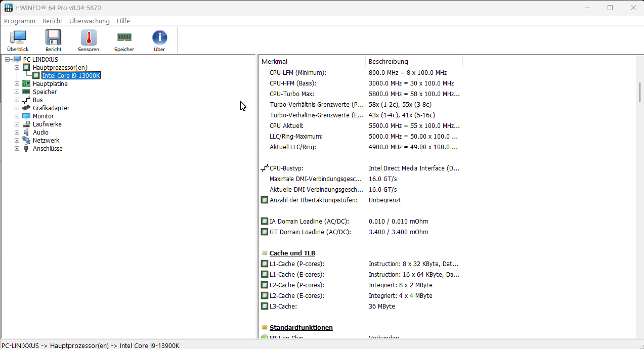Expand the Netzwerk tree node
Viewport: 644px width, 349px height.
[17, 140]
